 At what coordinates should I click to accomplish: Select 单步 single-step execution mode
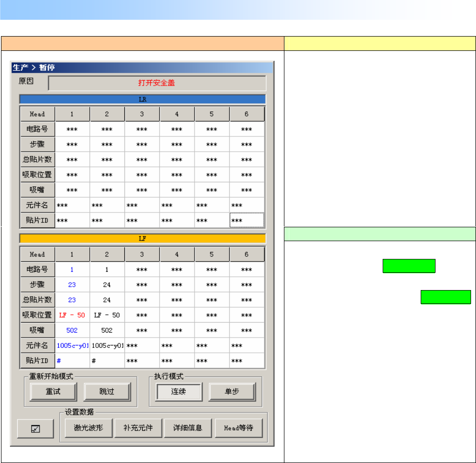232,392
